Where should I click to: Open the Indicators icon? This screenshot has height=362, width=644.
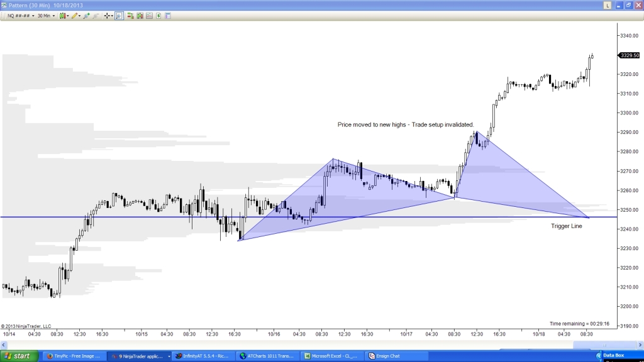pyautogui.click(x=149, y=16)
